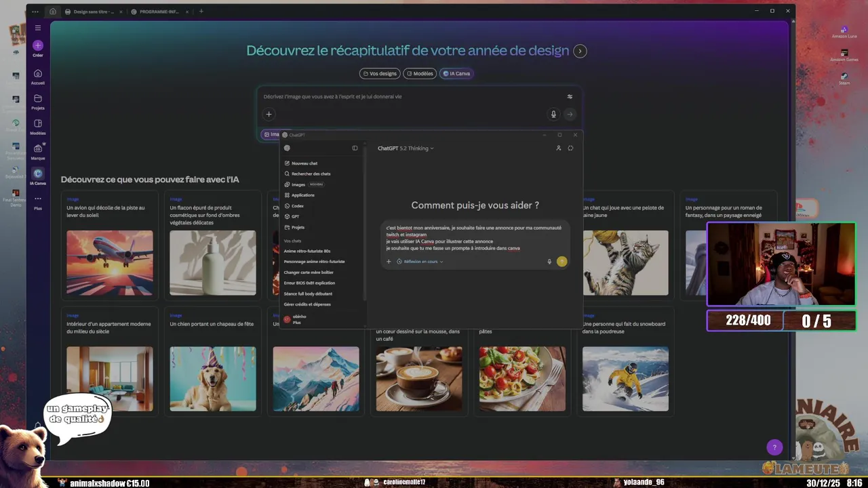Open Amazon Luna desktop shortcut
Viewport: 868px width, 488px height.
point(844,33)
